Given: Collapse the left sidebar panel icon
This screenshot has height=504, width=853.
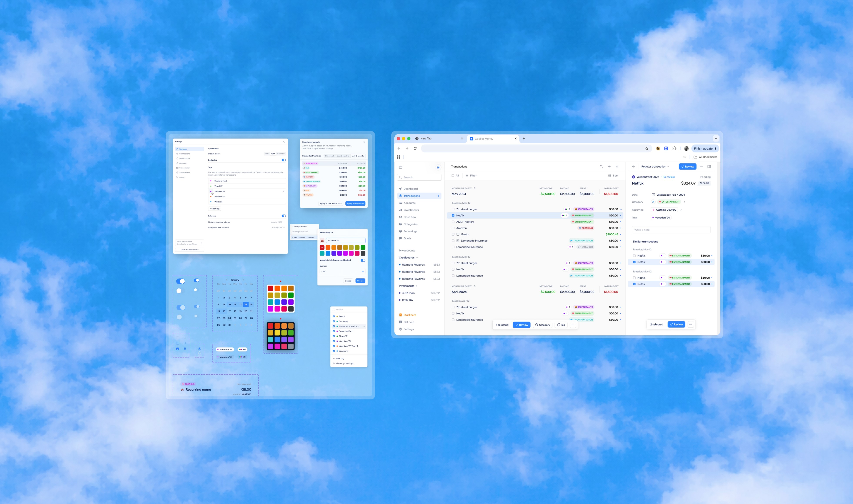Looking at the screenshot, I should [400, 167].
